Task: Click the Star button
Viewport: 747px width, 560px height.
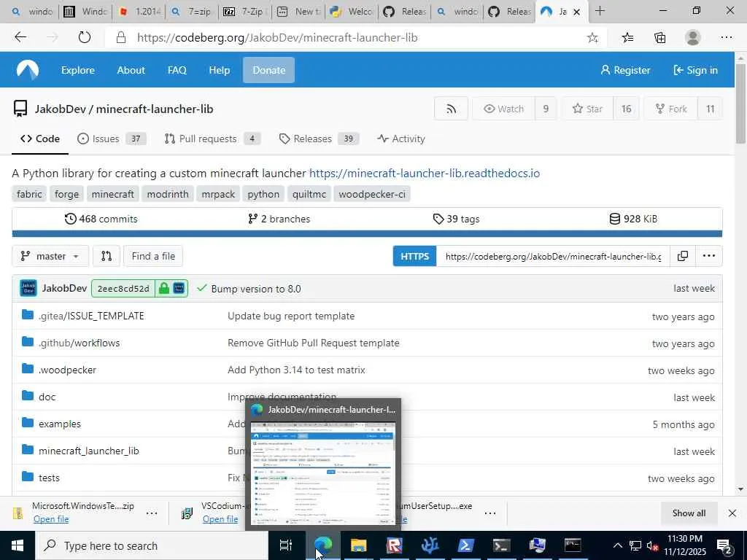Action: [587, 109]
